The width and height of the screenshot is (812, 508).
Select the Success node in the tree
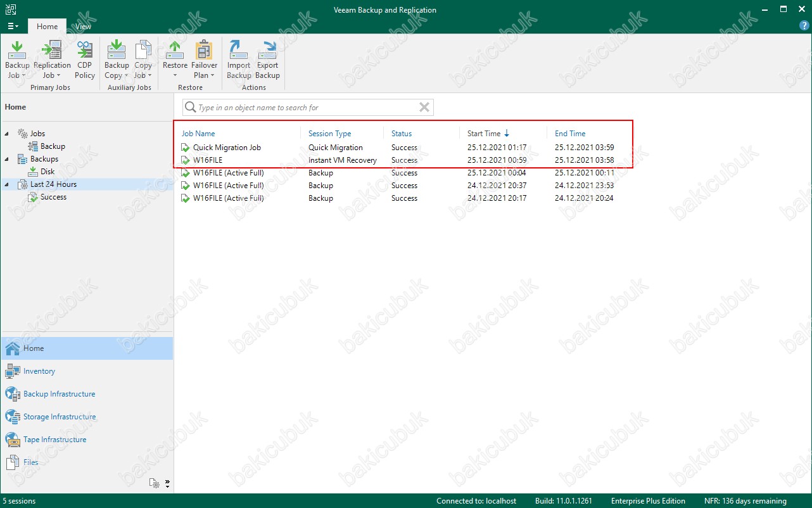click(53, 197)
